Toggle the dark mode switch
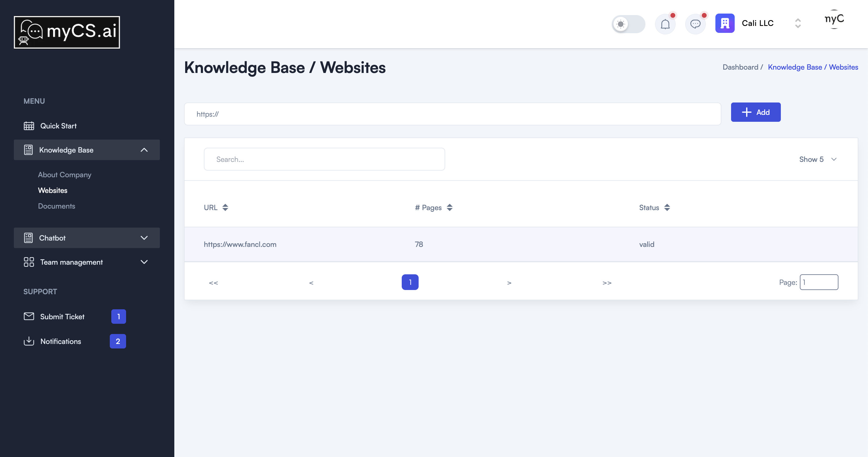This screenshot has width=868, height=457. coord(629,24)
